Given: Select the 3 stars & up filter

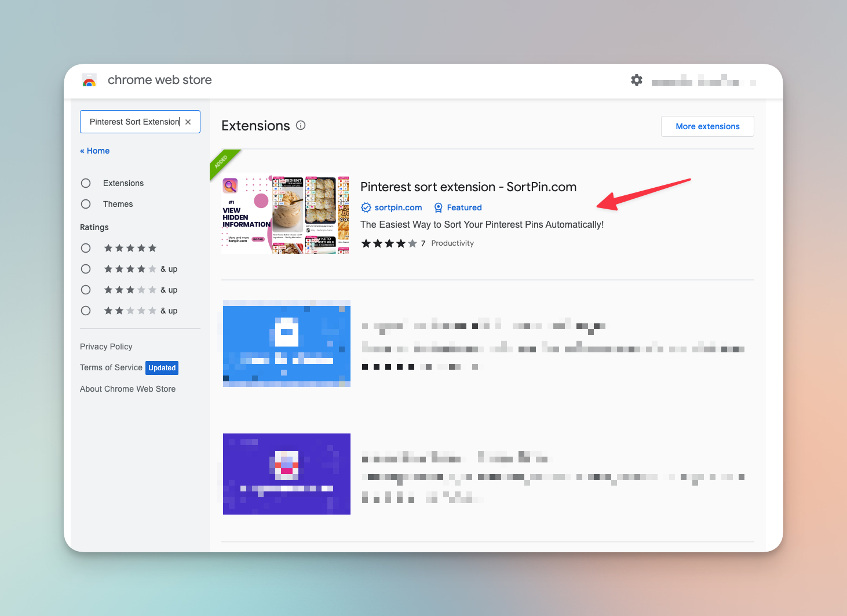Looking at the screenshot, I should (86, 290).
